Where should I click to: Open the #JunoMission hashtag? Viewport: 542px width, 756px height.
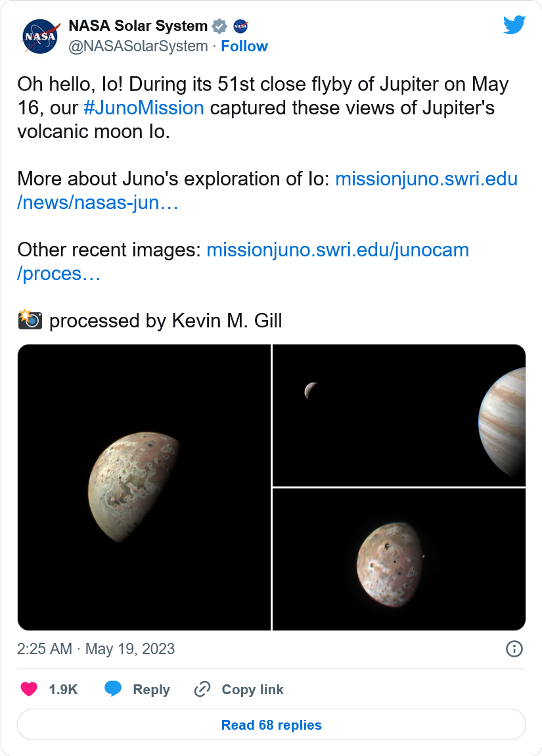pos(144,108)
